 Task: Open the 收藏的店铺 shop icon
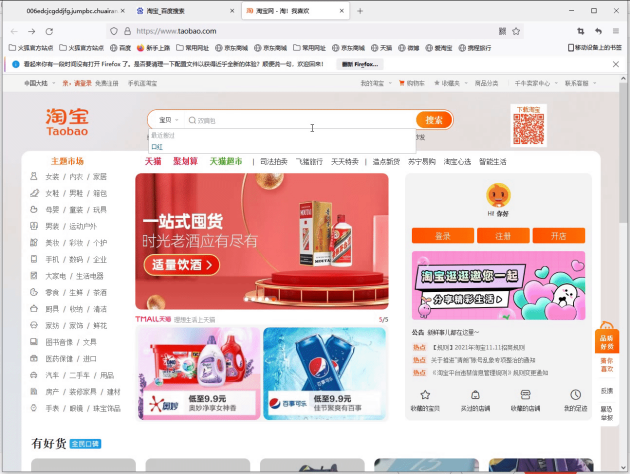tap(525, 395)
